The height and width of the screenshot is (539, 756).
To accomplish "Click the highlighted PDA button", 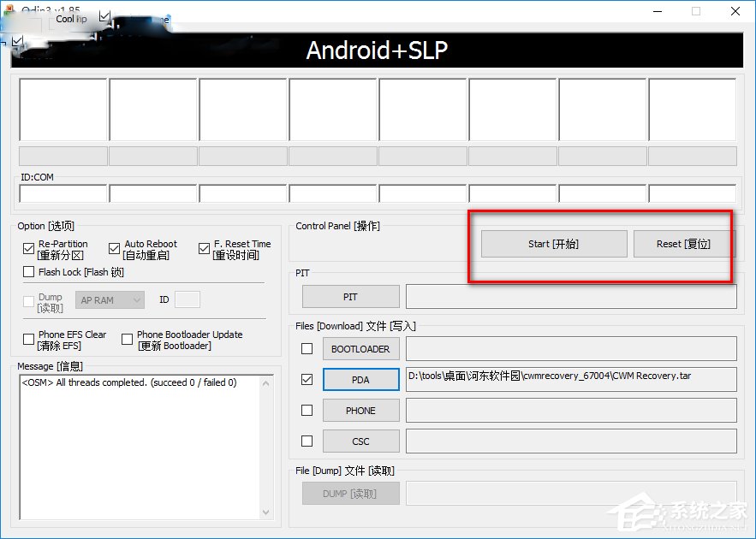I will [360, 379].
